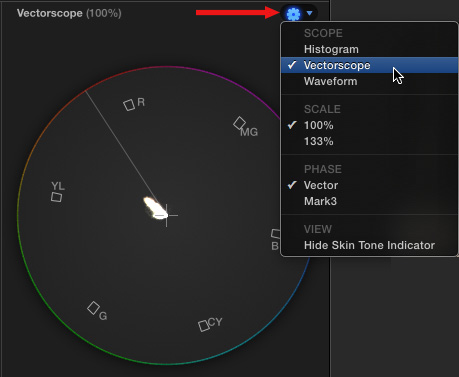The image size is (459, 377).
Task: Click the vectorscope center crosshair
Action: pyautogui.click(x=167, y=216)
